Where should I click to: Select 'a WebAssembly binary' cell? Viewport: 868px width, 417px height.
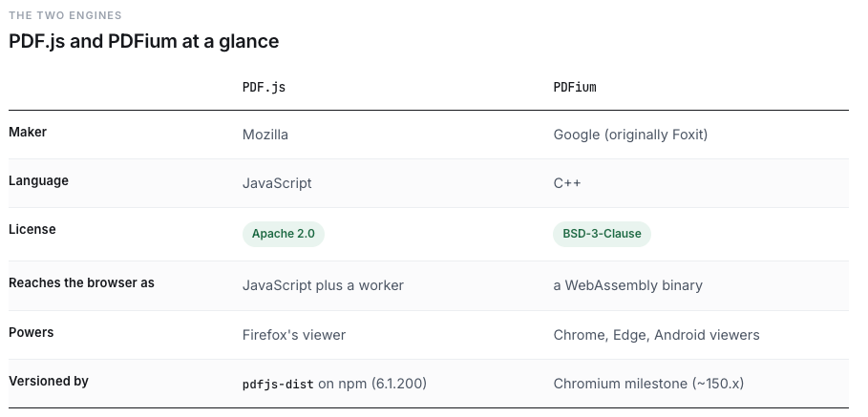(627, 285)
